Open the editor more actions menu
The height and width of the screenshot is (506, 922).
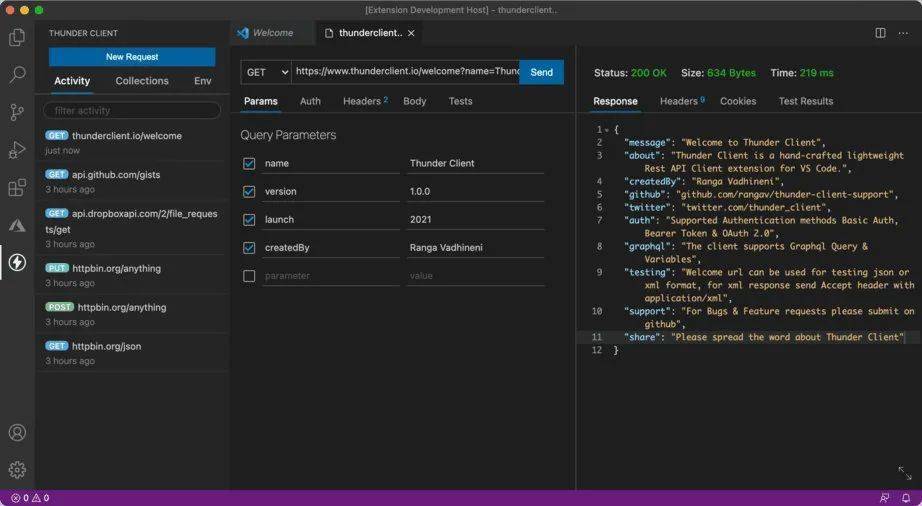pyautogui.click(x=903, y=33)
